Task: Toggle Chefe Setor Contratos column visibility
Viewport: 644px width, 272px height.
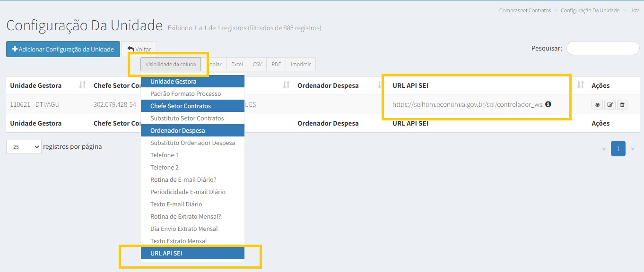Action: click(x=192, y=106)
